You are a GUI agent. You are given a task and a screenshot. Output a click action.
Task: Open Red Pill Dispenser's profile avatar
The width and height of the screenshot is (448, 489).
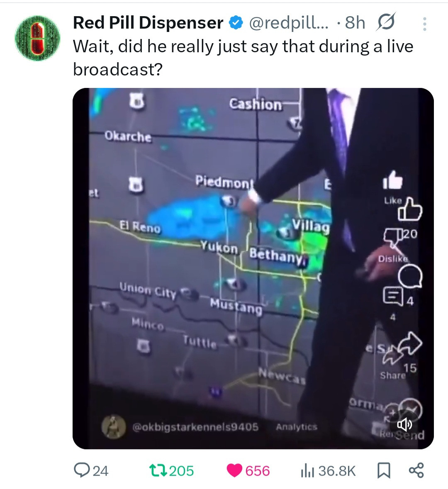37,39
